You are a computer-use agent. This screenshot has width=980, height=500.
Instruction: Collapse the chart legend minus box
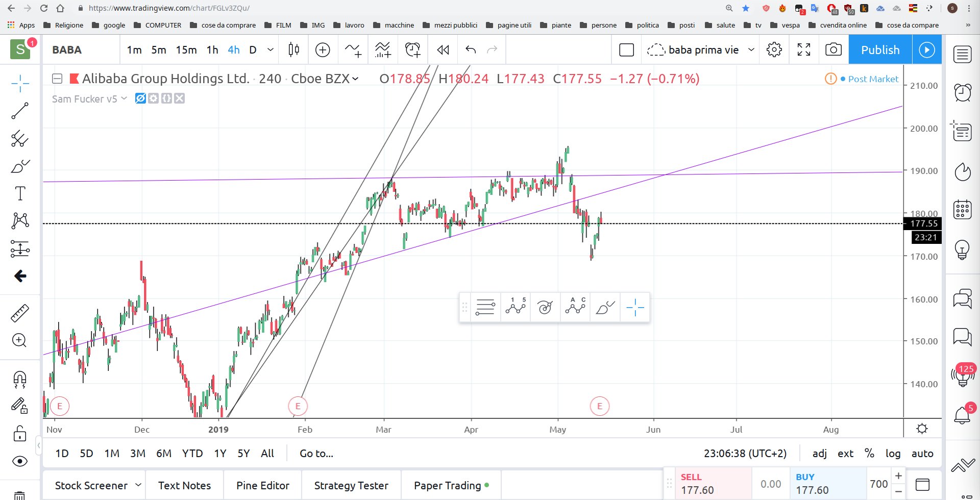57,79
